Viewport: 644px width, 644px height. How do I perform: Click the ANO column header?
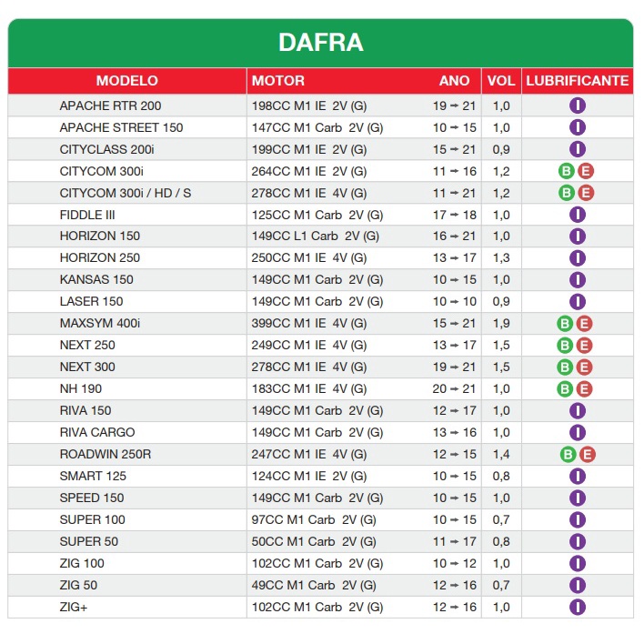point(455,81)
